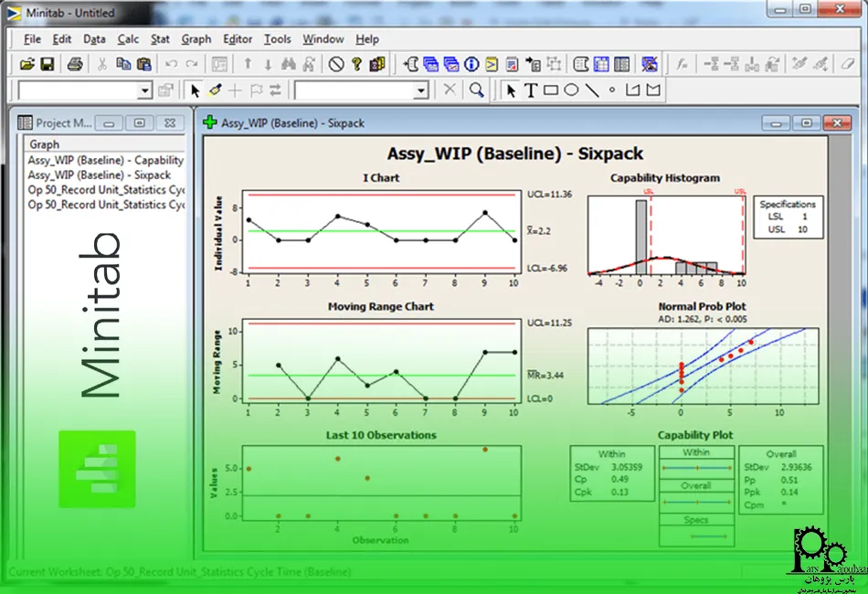Choose the Ellipse drawing tool

[571, 90]
